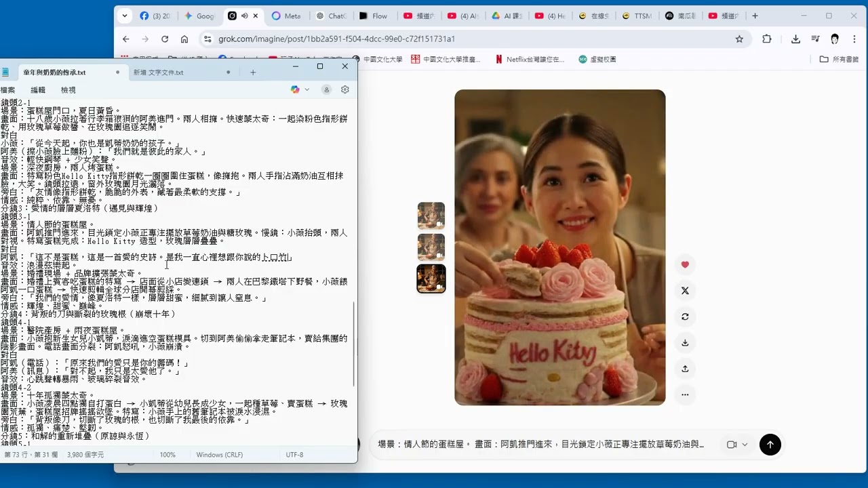The width and height of the screenshot is (868, 488).
Task: Open the 虛擬校園 bookmark
Action: [x=597, y=60]
